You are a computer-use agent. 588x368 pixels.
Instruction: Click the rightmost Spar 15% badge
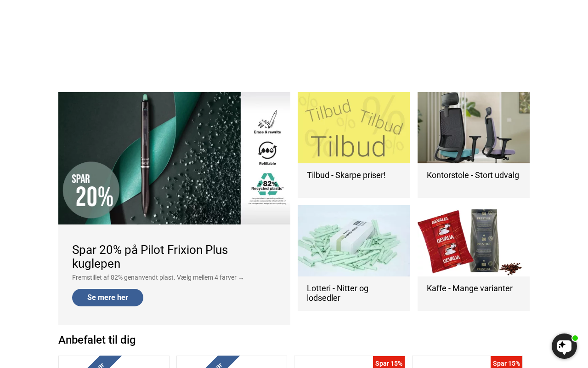point(506,362)
